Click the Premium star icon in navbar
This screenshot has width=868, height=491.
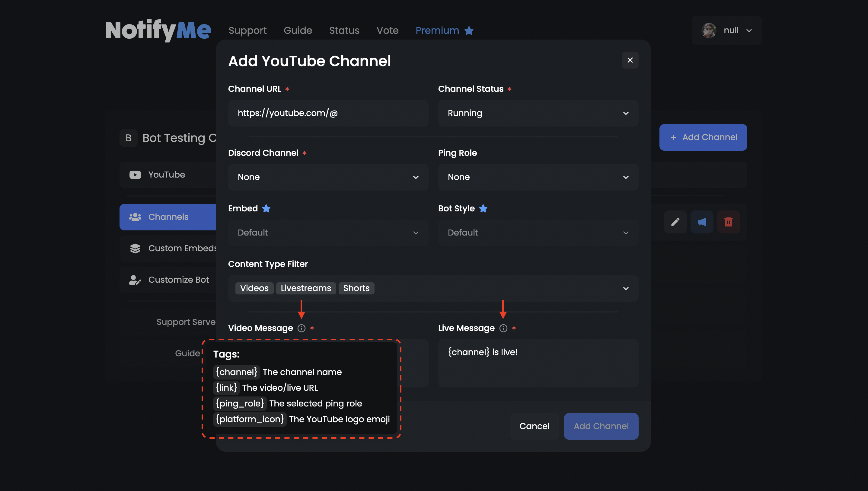(469, 31)
